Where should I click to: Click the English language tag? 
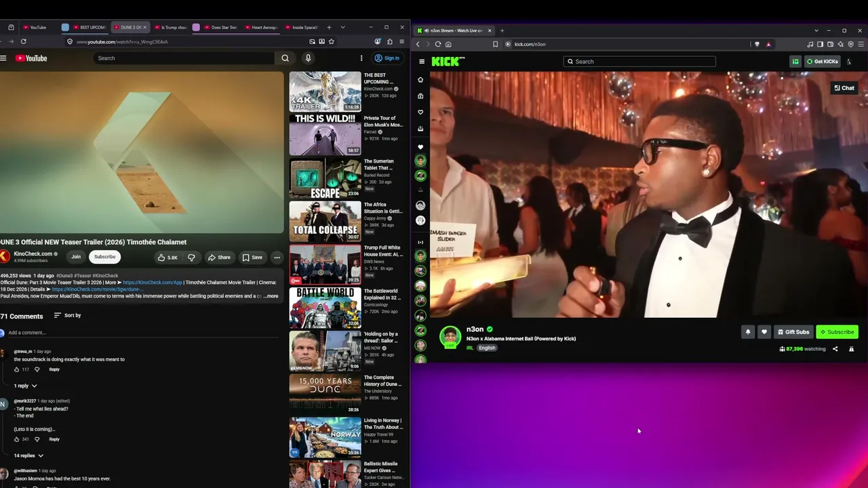tap(487, 348)
